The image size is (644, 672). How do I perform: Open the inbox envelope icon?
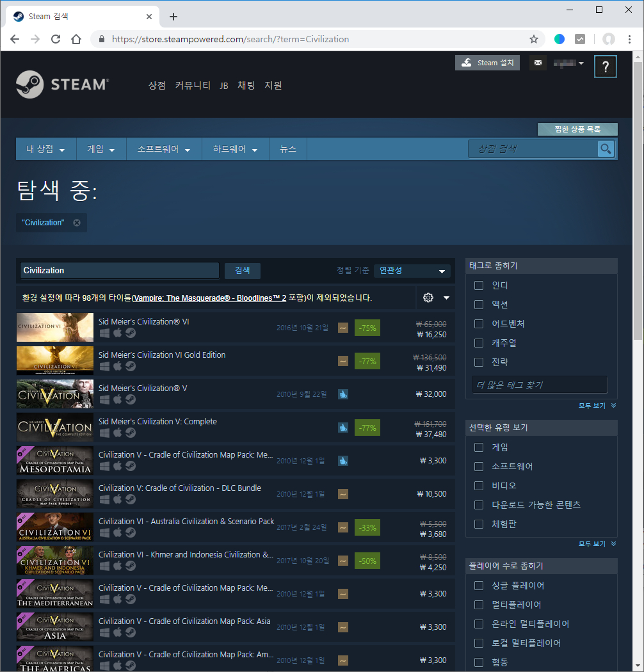538,63
